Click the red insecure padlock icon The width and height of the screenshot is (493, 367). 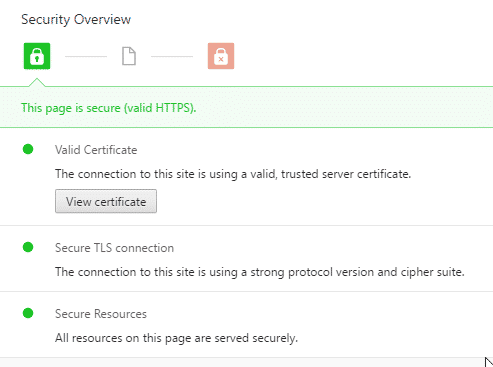tap(221, 56)
